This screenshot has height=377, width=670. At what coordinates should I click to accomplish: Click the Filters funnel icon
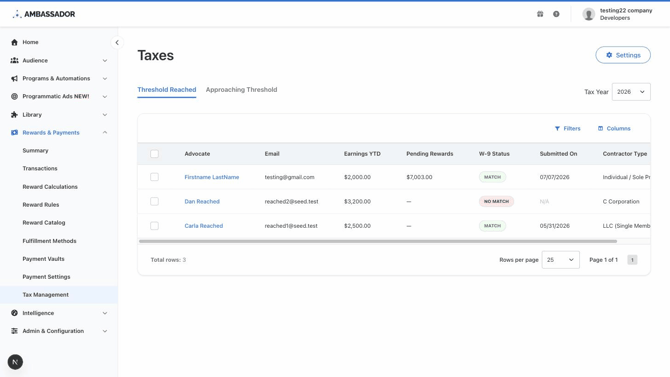click(x=557, y=128)
